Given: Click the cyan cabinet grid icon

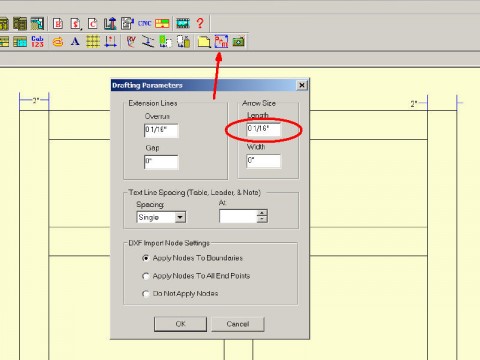Looking at the screenshot, I should pyautogui.click(x=20, y=42).
